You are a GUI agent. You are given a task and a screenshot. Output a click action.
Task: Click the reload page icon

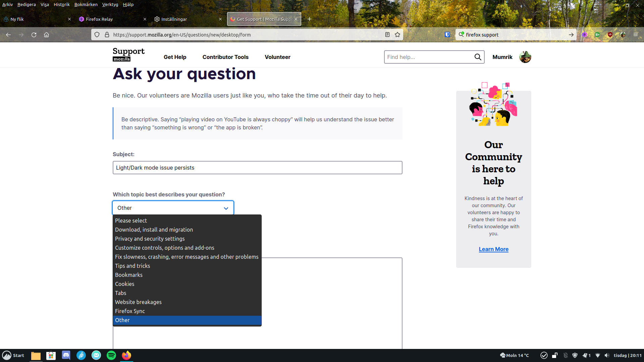coord(34,35)
